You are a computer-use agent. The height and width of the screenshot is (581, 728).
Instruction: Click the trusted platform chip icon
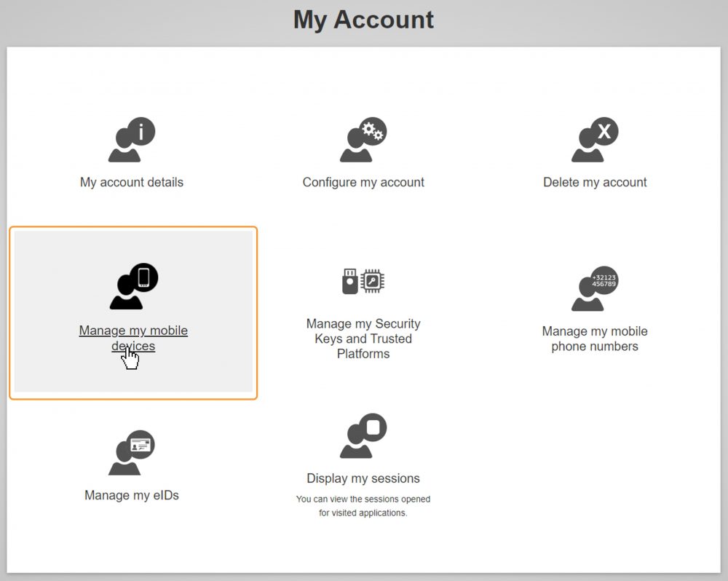coord(373,280)
